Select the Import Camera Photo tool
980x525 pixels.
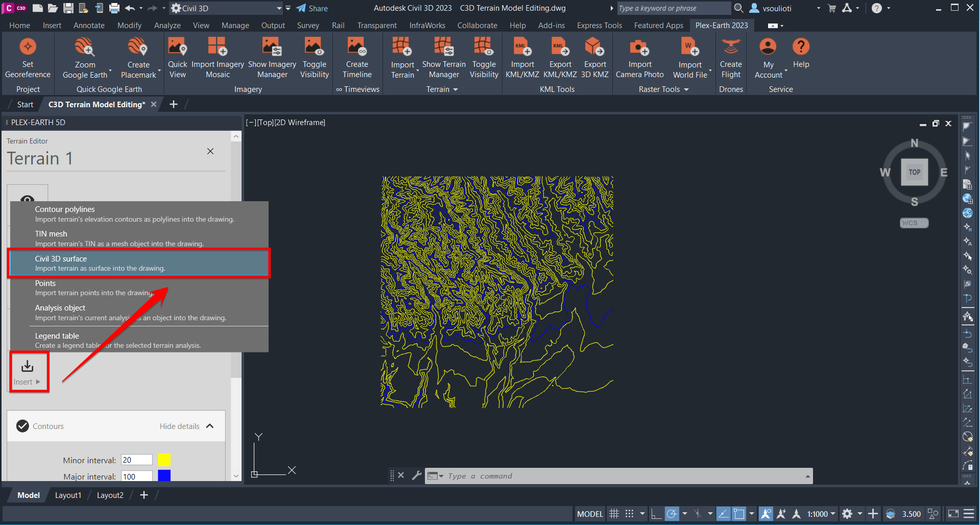tap(639, 58)
